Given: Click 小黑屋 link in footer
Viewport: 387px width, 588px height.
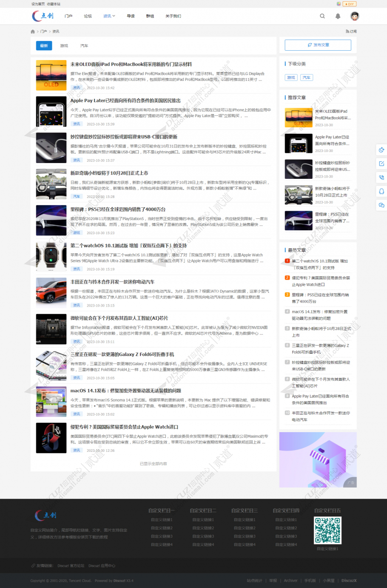Looking at the screenshot, I should [x=328, y=581].
